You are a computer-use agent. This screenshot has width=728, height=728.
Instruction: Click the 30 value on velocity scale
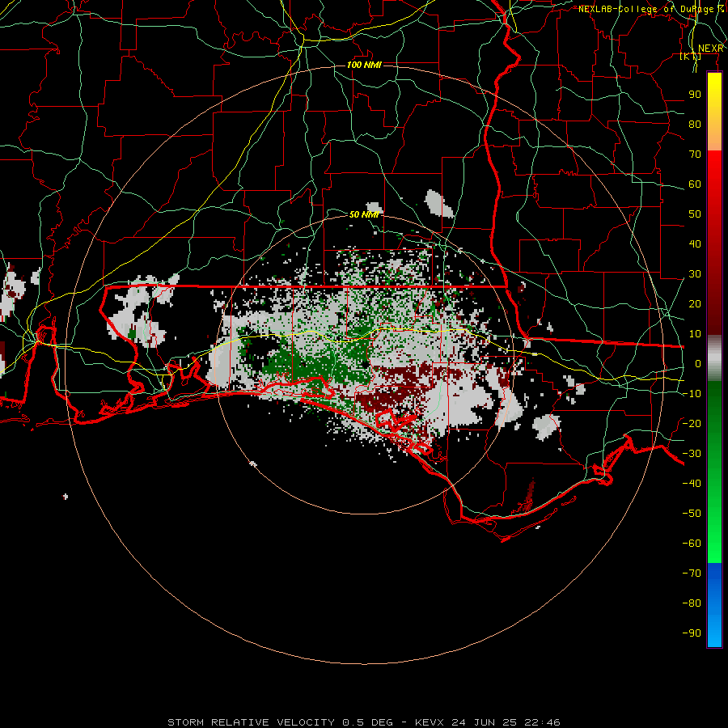point(695,274)
